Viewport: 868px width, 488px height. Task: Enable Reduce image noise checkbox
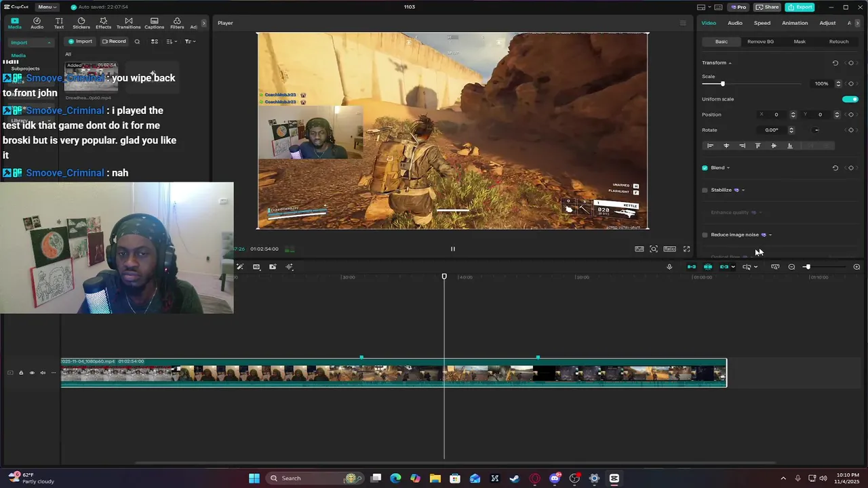coord(705,235)
